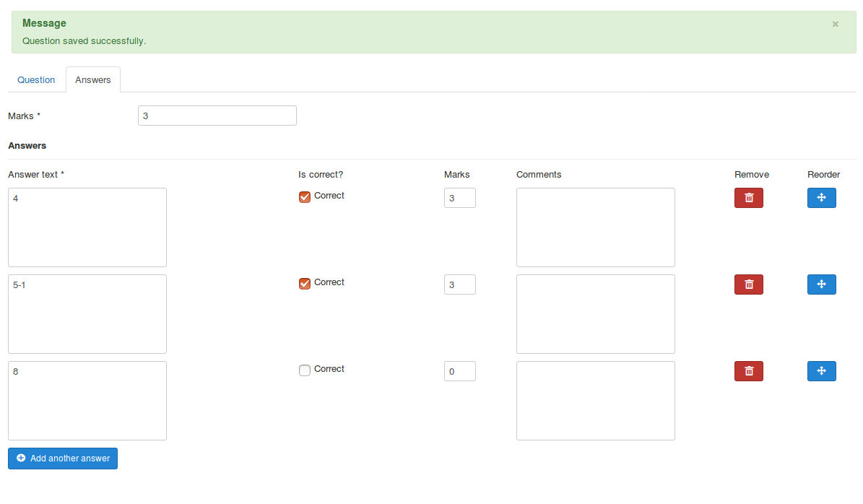
Task: Switch to the Question tab
Action: 36,80
